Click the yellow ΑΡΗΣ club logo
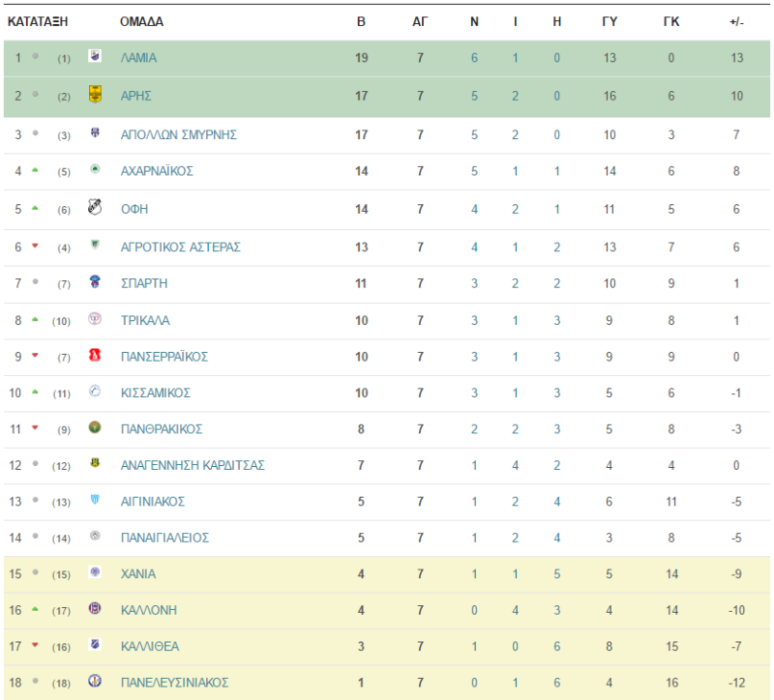This screenshot has width=774, height=700. point(95,94)
